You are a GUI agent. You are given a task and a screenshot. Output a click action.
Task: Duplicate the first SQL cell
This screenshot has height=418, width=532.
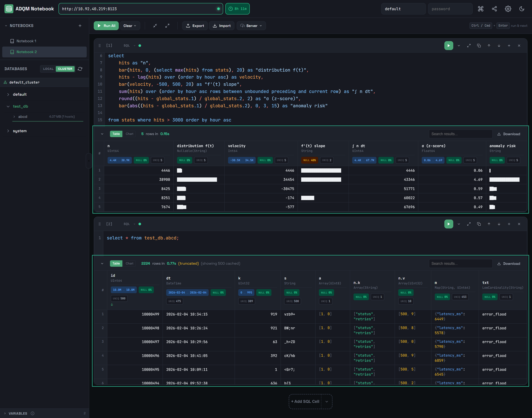[479, 46]
